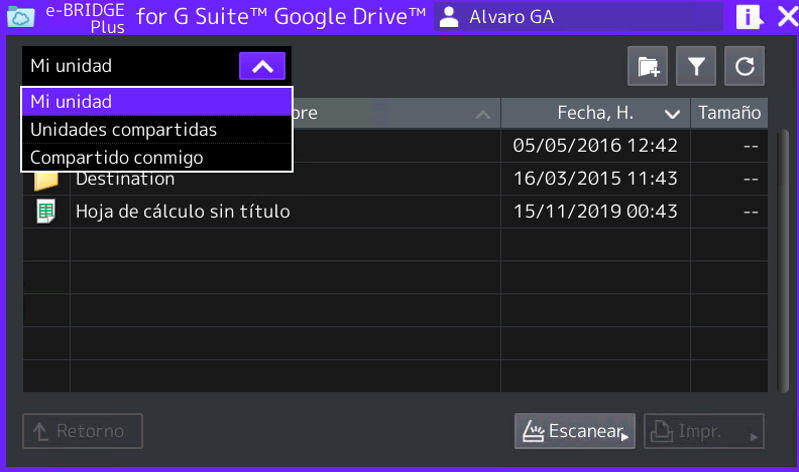
Task: Click the Tamaño column header
Action: (x=729, y=113)
